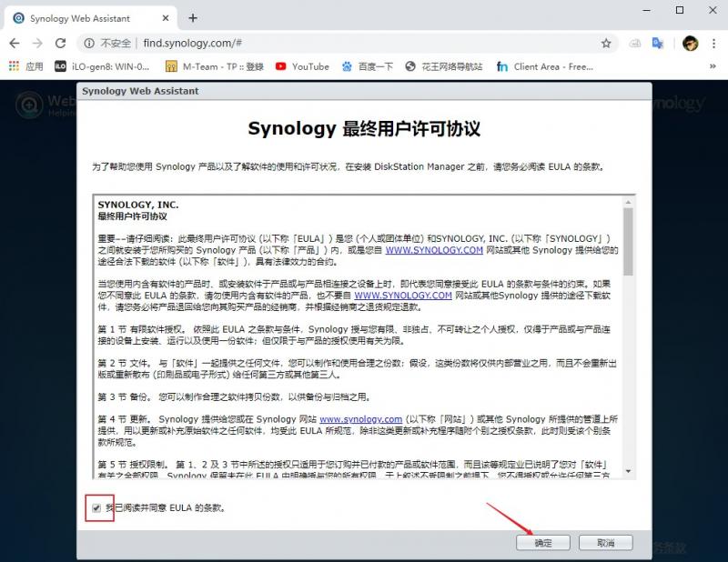
Task: Click the 第 5 节 授权限制 paragraph
Action: point(354,469)
